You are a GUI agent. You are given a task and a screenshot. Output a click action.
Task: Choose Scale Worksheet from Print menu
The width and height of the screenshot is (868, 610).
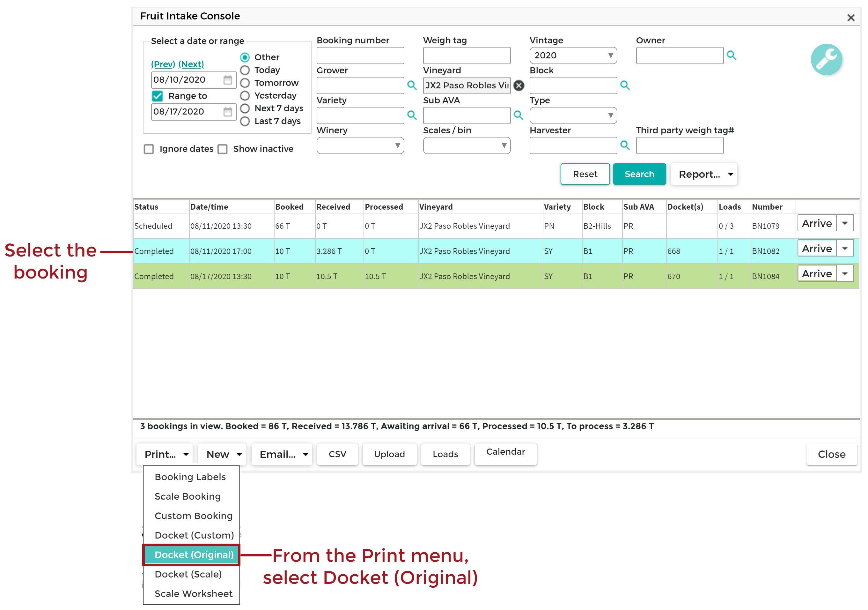[191, 593]
